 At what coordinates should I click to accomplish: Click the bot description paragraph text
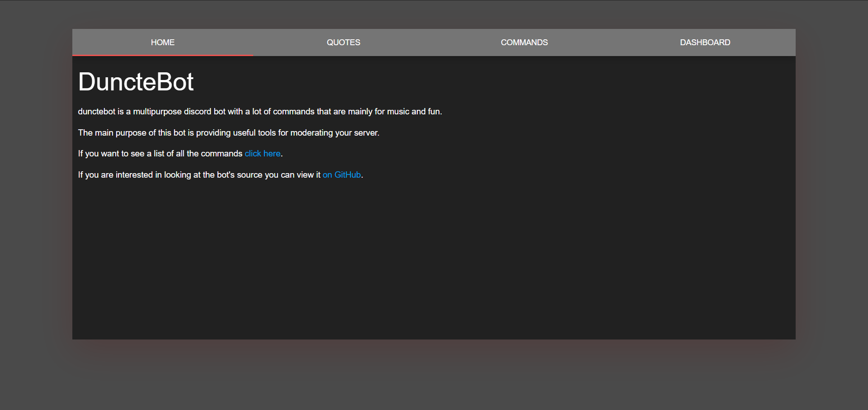260,111
